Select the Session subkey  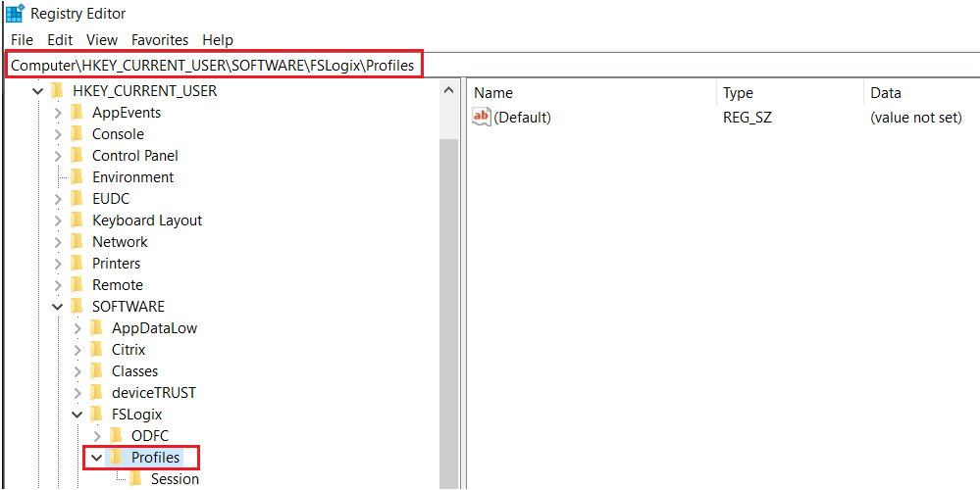(175, 479)
